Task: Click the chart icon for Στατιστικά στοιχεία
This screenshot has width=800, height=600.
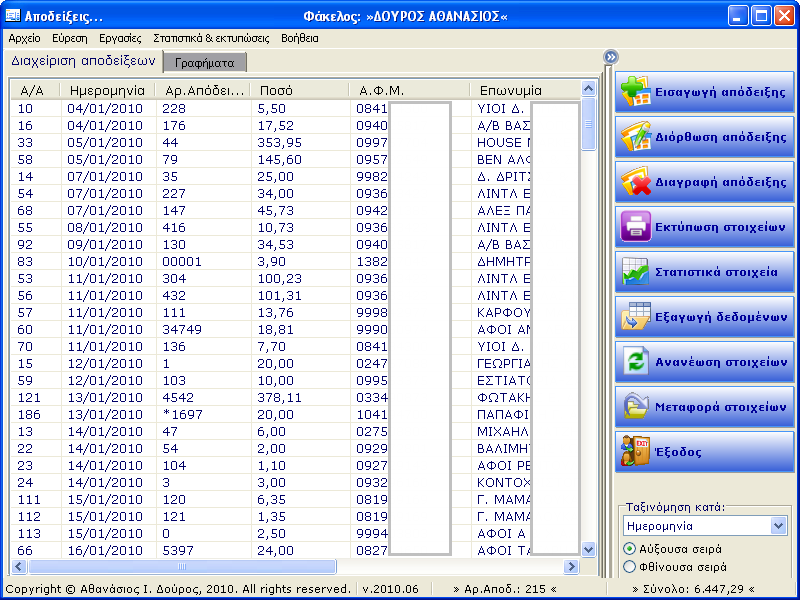Action: pos(635,271)
